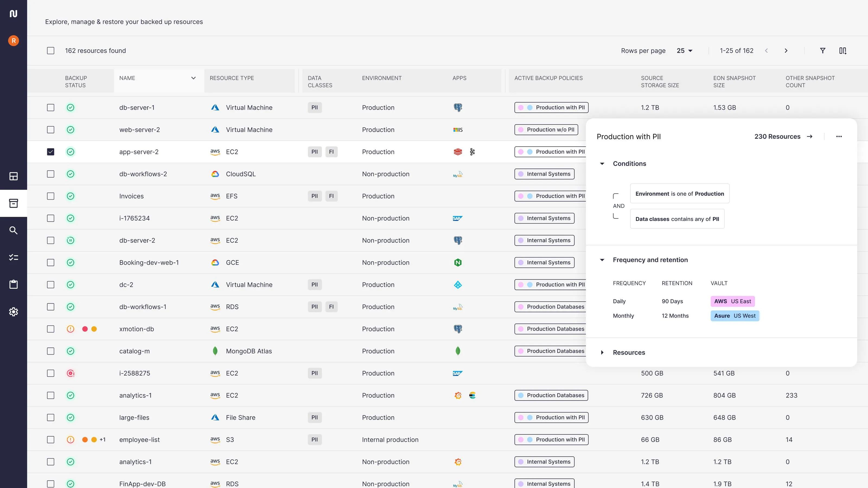
Task: Collapse the Conditions section
Action: click(x=602, y=164)
